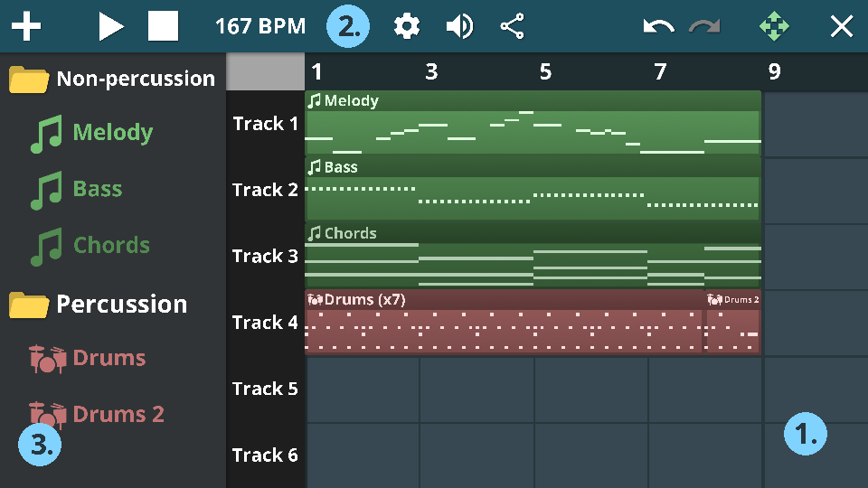Select the Track 5 label
This screenshot has height=488, width=868.
click(x=265, y=389)
